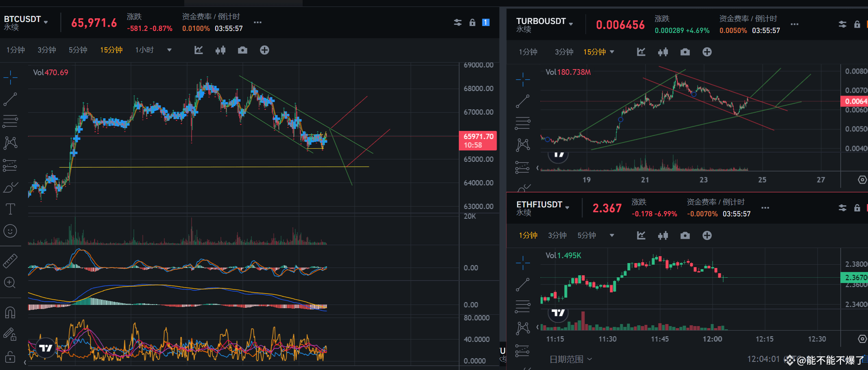The width and height of the screenshot is (868, 370).
Task: Select pattern tool in BTCUSDT chart sidebar
Action: [x=10, y=143]
